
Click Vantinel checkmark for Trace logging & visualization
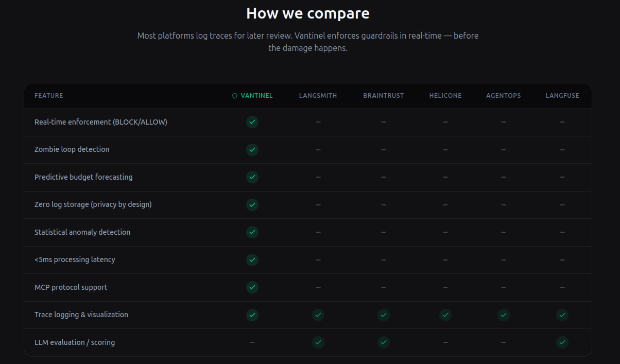[x=252, y=315]
